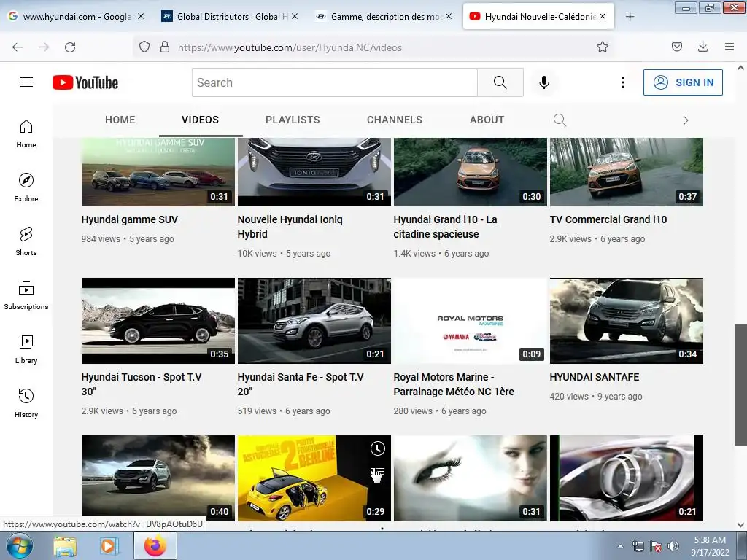747x560 pixels.
Task: Click the SIGN IN button
Action: (683, 82)
